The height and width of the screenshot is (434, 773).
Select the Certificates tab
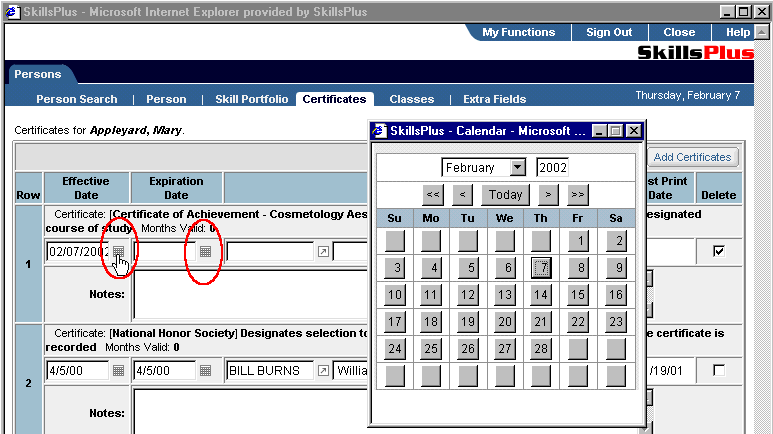coord(334,99)
